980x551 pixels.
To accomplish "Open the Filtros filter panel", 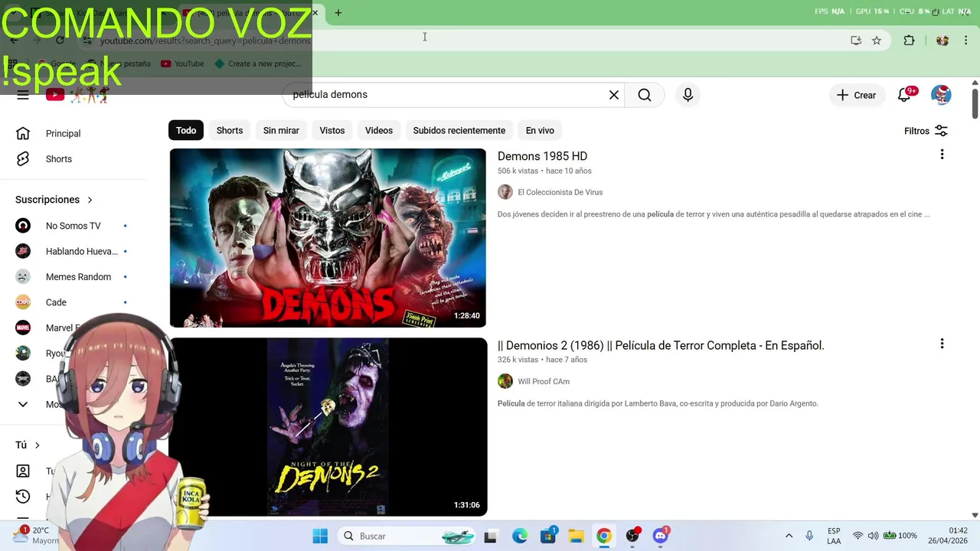I will tap(926, 131).
